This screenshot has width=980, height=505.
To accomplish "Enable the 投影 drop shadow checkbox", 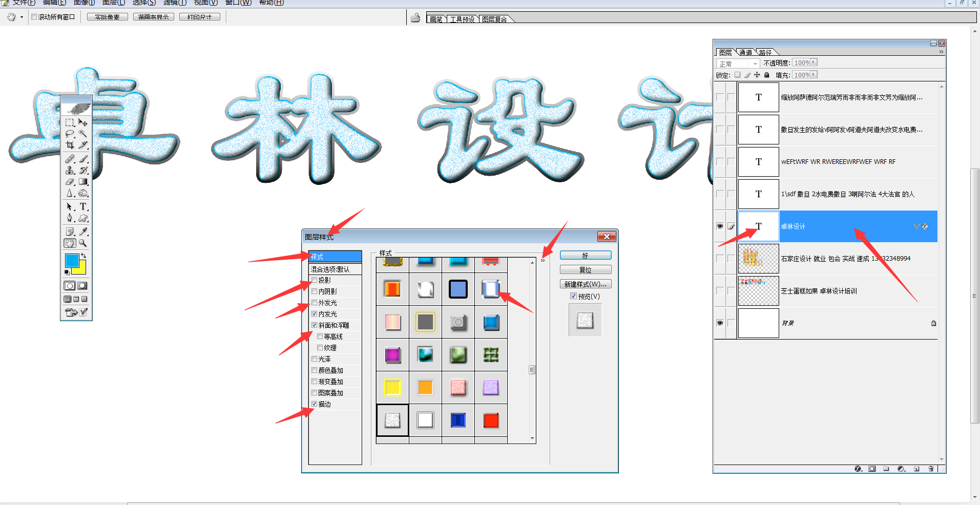I will (x=315, y=280).
